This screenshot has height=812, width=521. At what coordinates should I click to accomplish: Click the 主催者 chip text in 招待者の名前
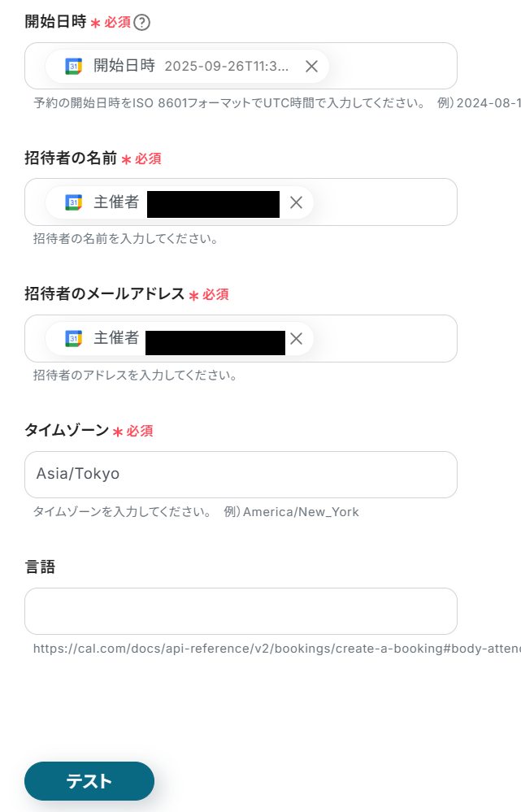click(116, 202)
